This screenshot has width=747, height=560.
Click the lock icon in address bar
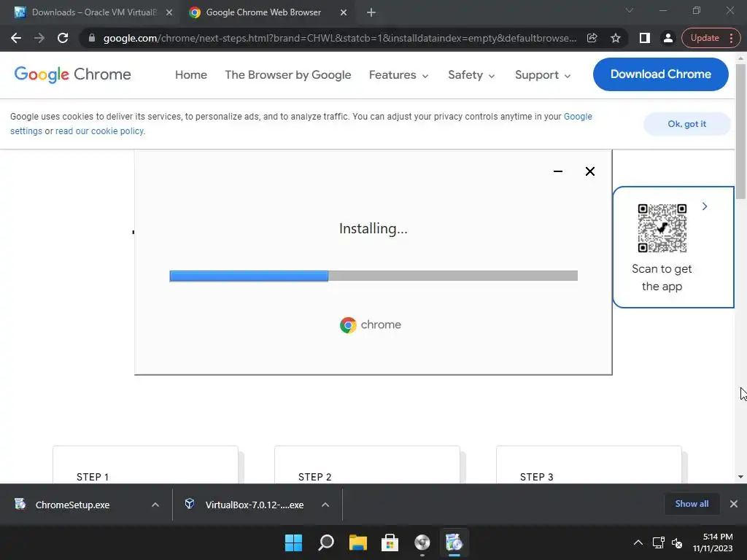(x=92, y=38)
